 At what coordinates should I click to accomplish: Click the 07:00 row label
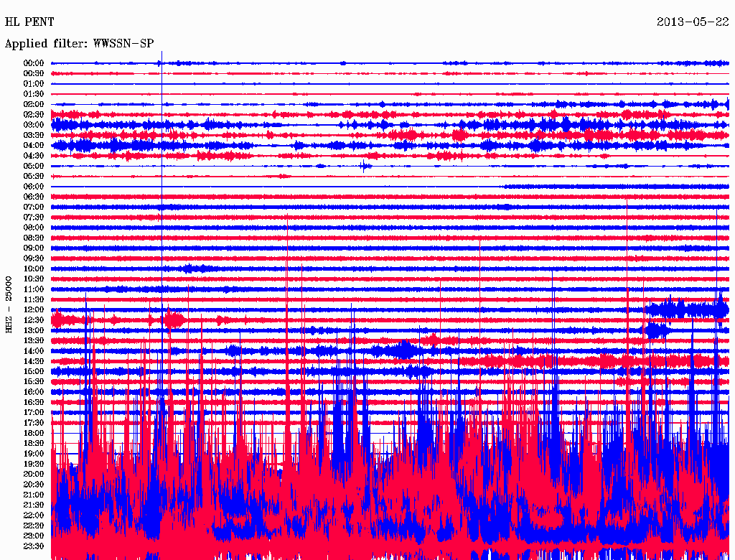(34, 207)
